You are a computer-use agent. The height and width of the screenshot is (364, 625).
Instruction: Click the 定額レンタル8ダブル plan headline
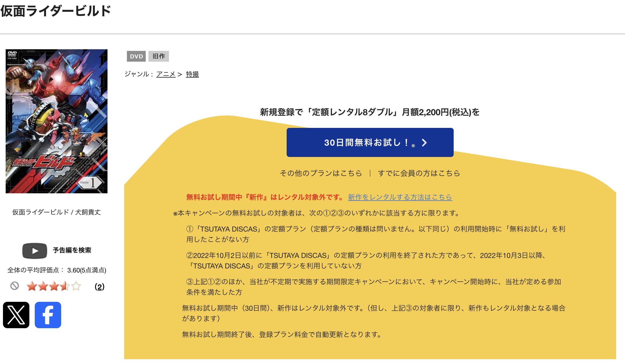tap(370, 112)
